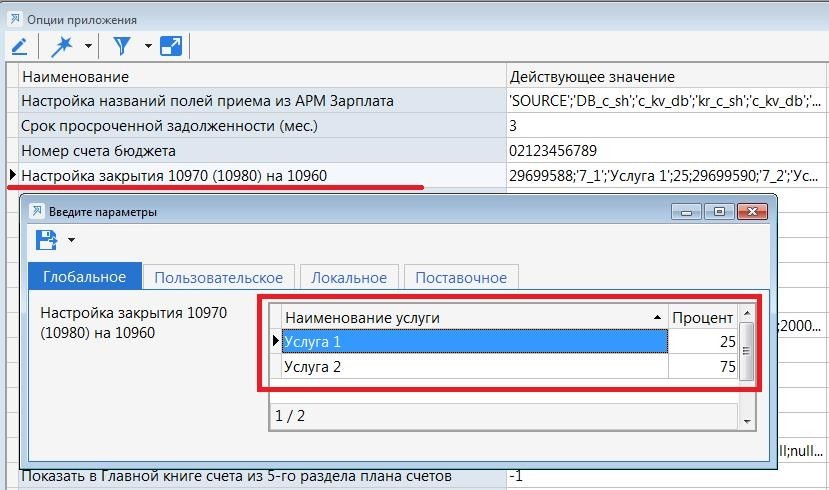Open the Локальное tab
Viewport: 829px width, 490px height.
click(x=349, y=278)
